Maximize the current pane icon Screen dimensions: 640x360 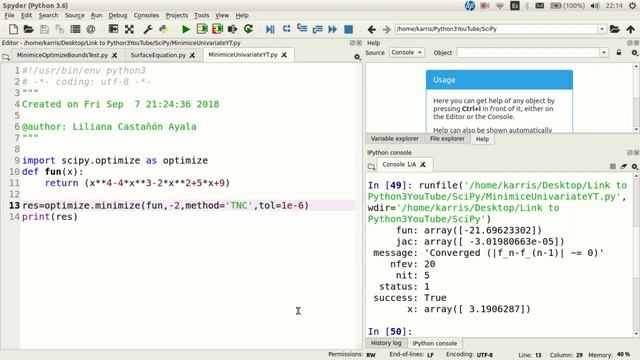113,29
